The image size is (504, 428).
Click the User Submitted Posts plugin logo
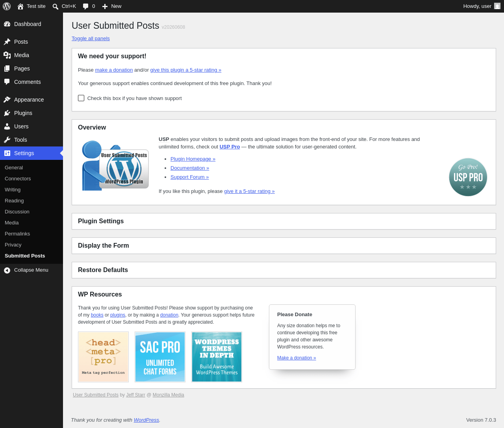click(x=115, y=165)
